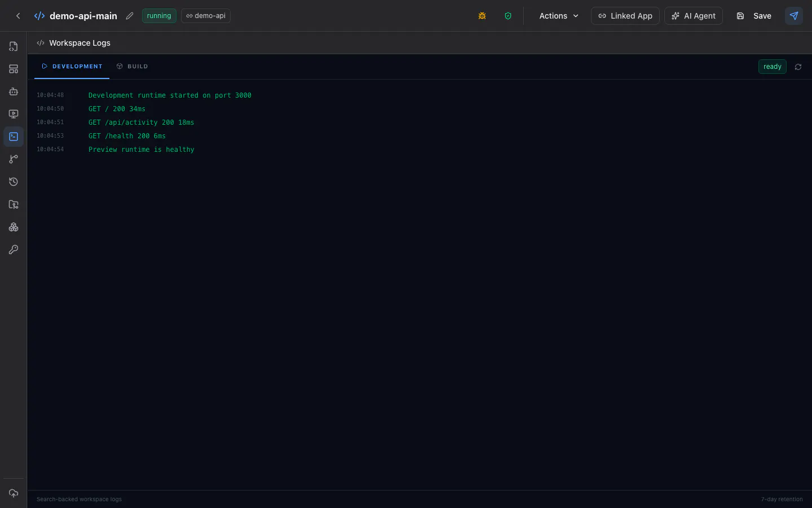Switch to the Development logs tab
The width and height of the screenshot is (812, 508).
click(x=72, y=66)
